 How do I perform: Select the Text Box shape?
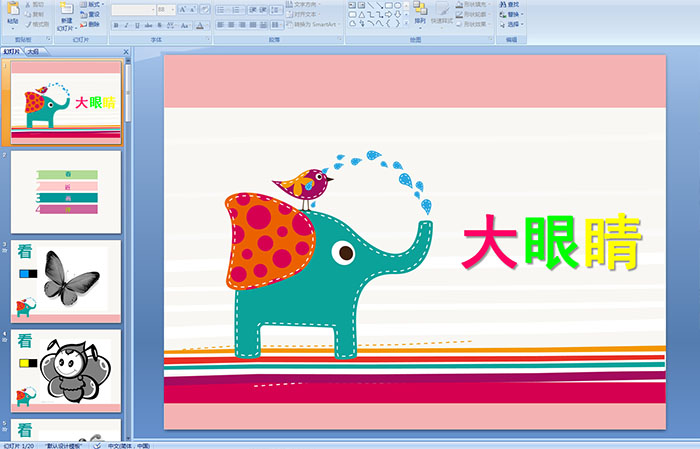coord(352,5)
